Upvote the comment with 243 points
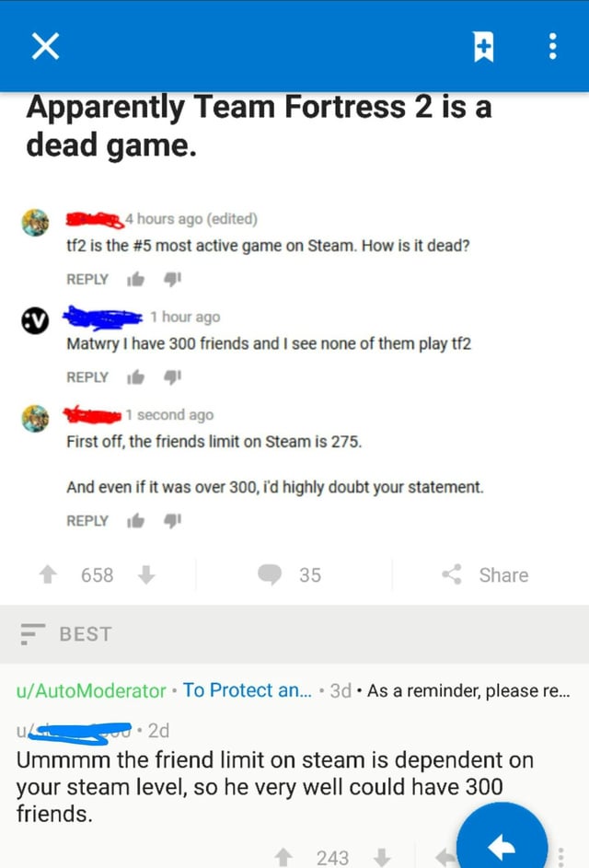 click(x=283, y=857)
